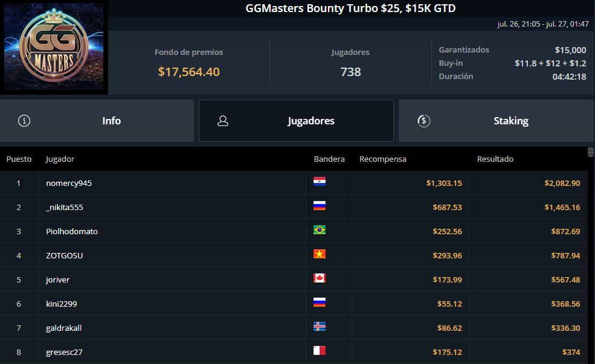
Task: Click Iceland flag in galdrakall row
Action: click(320, 327)
